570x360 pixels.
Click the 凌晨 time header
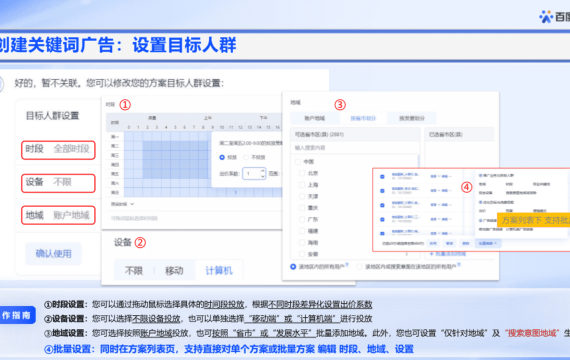click(152, 118)
